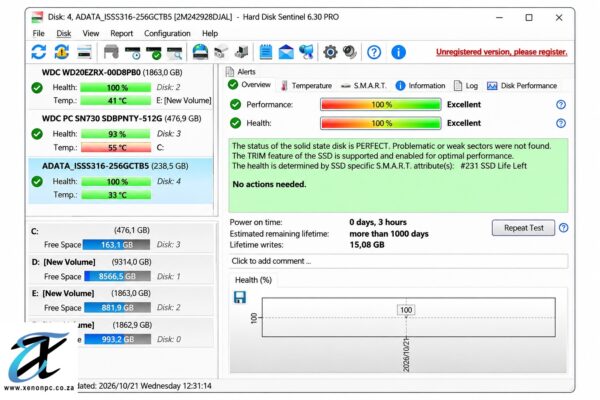Open the Report menu
This screenshot has height=400, width=600.
click(x=121, y=33)
